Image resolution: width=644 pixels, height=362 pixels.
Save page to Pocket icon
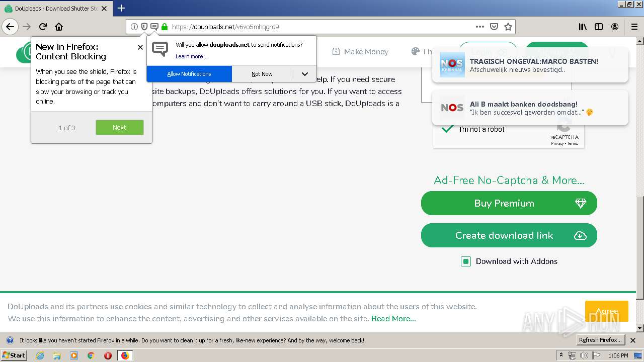494,27
